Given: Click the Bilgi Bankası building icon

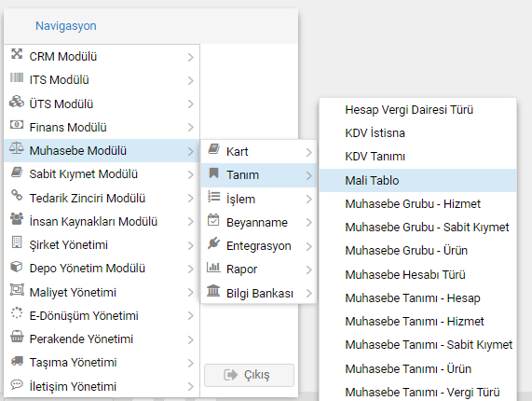Looking at the screenshot, I should [x=213, y=291].
